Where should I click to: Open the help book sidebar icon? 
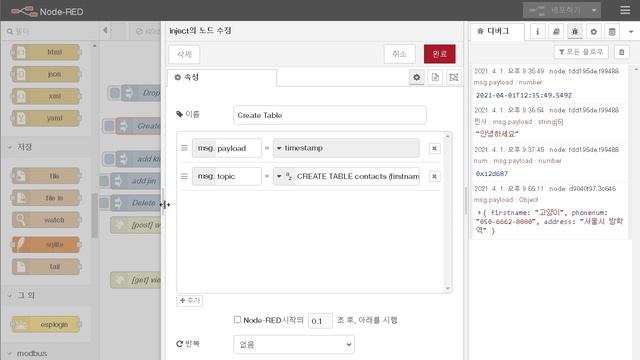tap(556, 31)
